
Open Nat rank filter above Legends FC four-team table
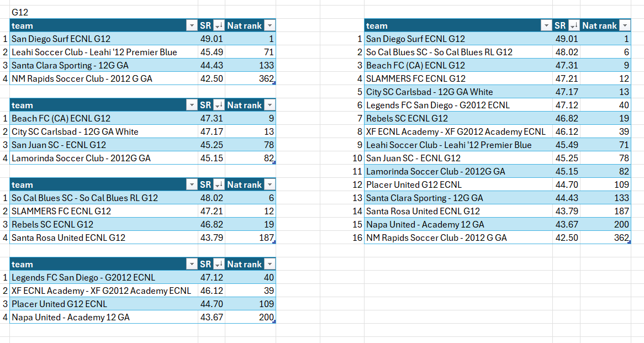(270, 264)
